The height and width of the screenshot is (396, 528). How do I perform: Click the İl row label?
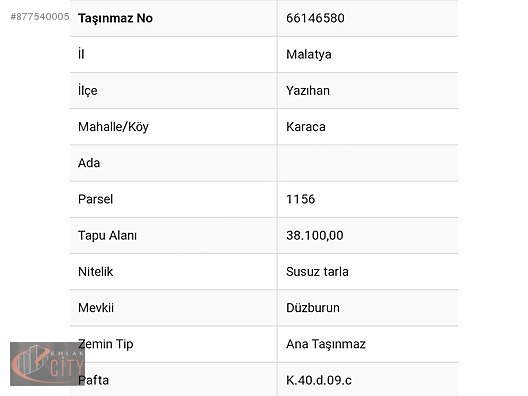point(81,54)
